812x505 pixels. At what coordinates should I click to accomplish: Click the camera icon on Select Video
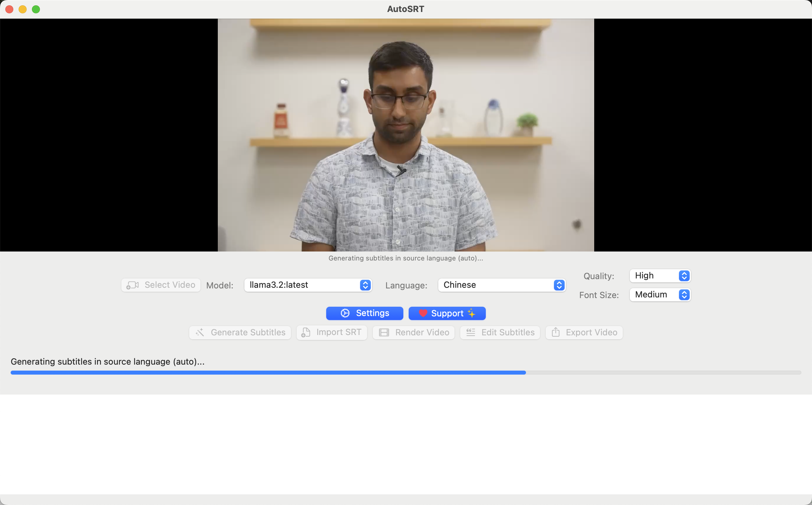[132, 285]
